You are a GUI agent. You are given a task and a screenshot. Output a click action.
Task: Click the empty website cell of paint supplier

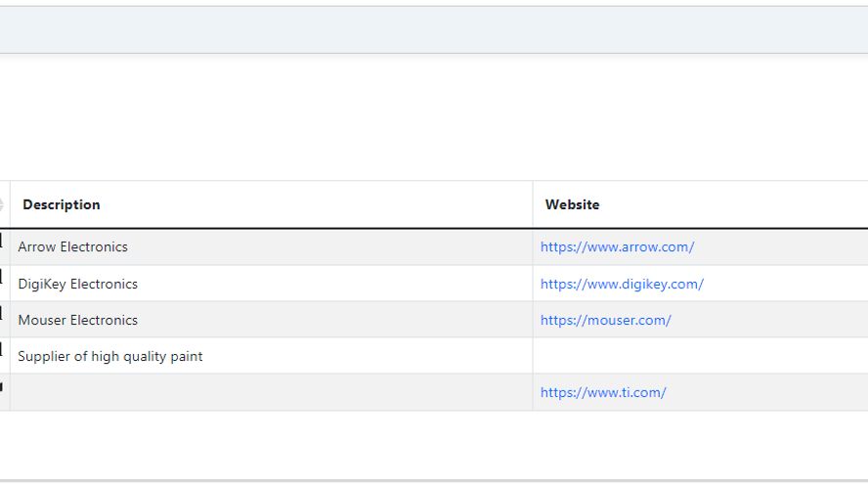pos(700,356)
